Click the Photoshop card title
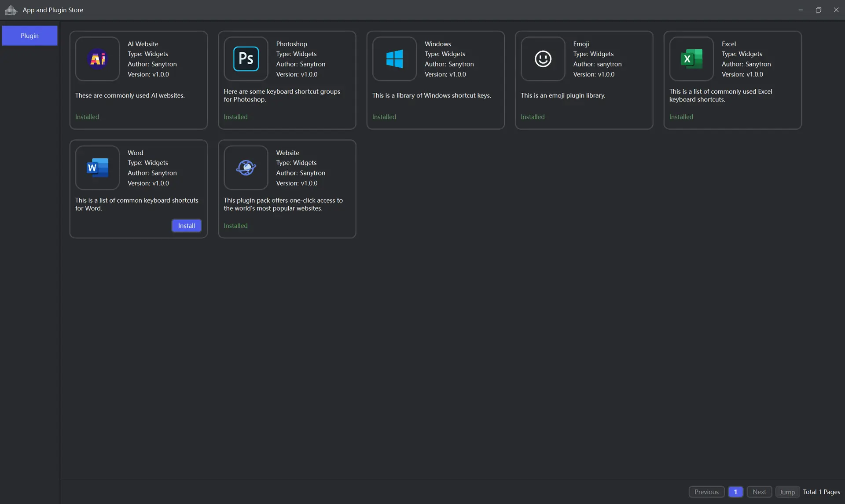Screen dimensions: 845x504 click(291, 44)
